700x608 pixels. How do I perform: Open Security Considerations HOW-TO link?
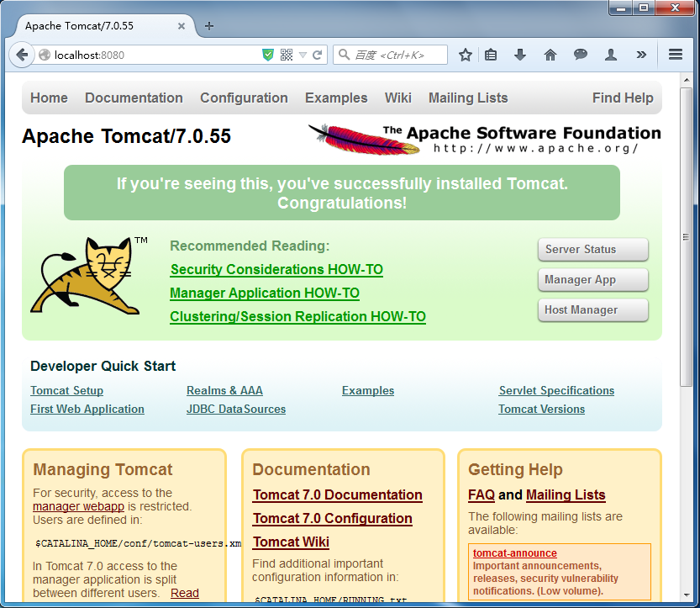click(276, 269)
